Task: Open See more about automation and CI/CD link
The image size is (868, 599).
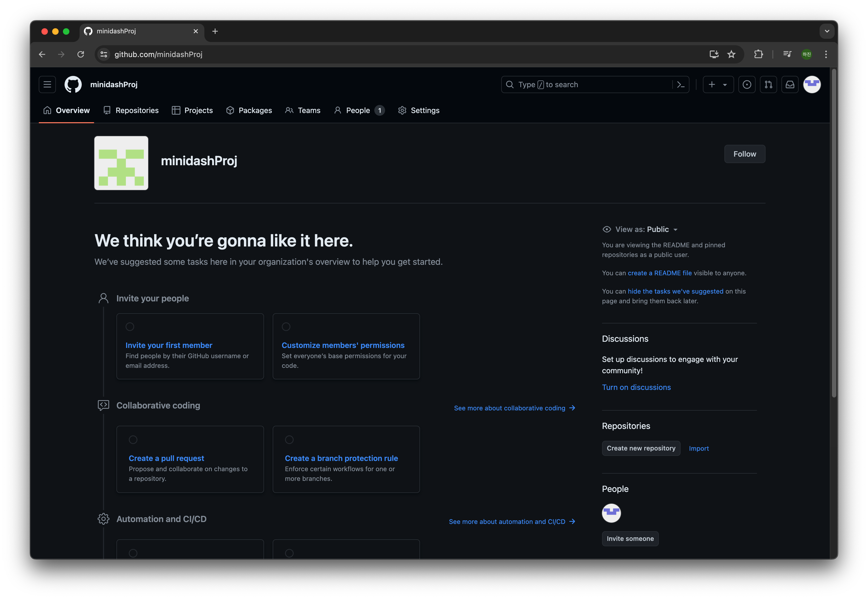Action: (x=512, y=522)
